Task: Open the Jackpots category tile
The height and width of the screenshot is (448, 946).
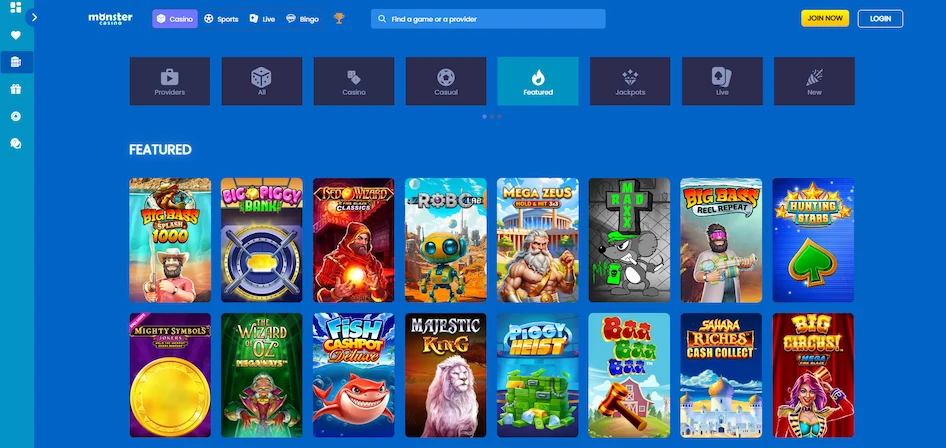Action: 630,81
